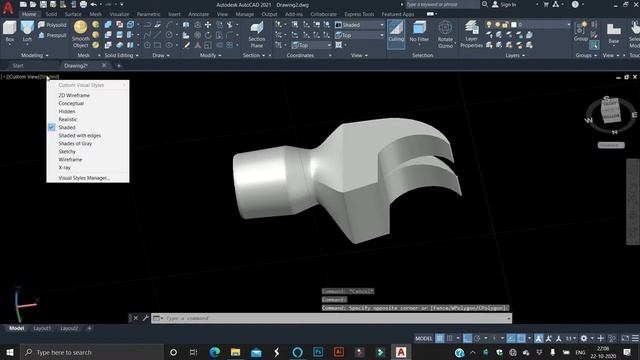
Task: Toggle the grid display in status bar
Action: click(x=440, y=338)
